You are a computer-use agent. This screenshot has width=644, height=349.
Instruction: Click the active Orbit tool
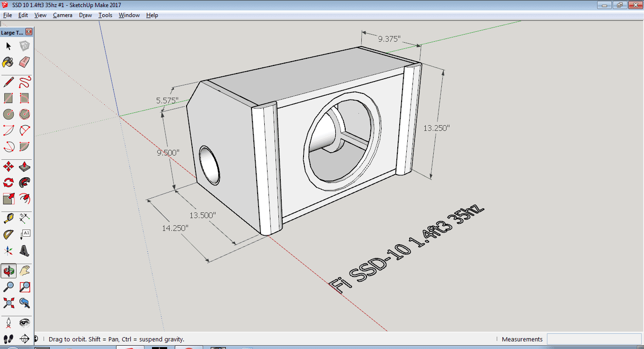coord(9,271)
